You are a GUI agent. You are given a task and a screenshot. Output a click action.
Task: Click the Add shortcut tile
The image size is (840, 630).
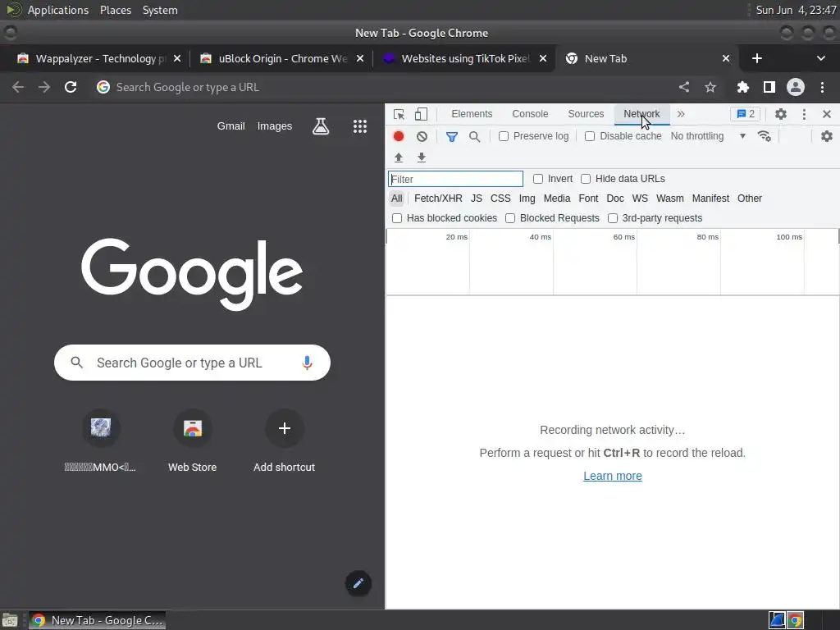pos(284,441)
